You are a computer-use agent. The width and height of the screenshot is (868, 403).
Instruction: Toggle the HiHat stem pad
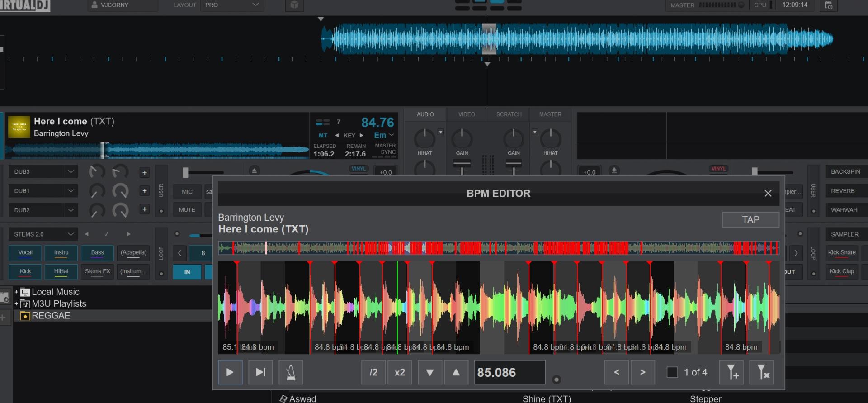pos(61,272)
